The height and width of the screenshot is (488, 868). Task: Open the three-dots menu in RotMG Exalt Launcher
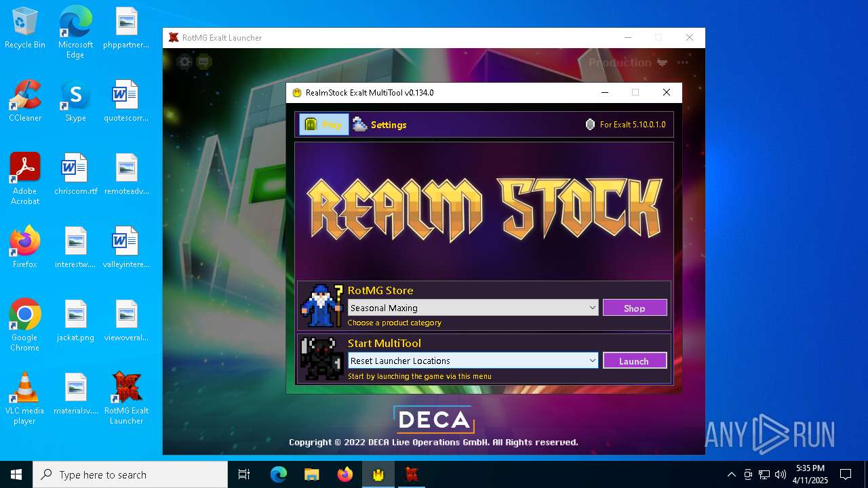pos(683,62)
